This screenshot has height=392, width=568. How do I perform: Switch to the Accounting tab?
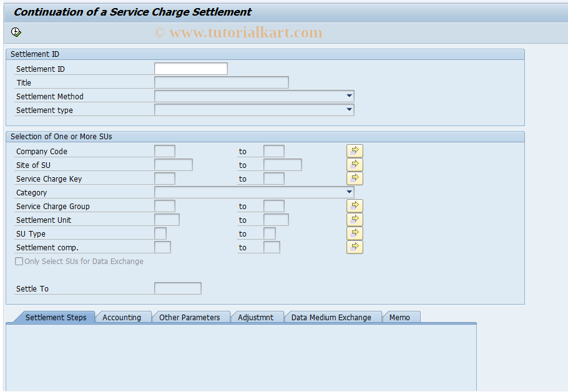[x=122, y=317]
